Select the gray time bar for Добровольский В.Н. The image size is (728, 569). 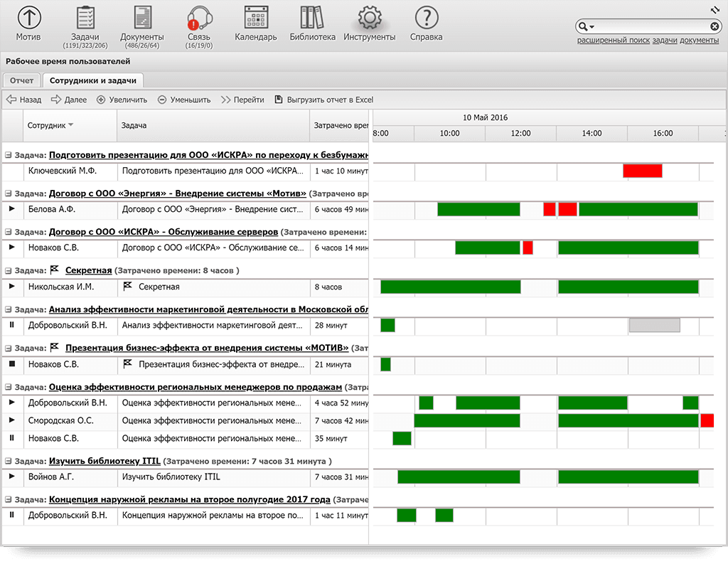[x=655, y=325]
